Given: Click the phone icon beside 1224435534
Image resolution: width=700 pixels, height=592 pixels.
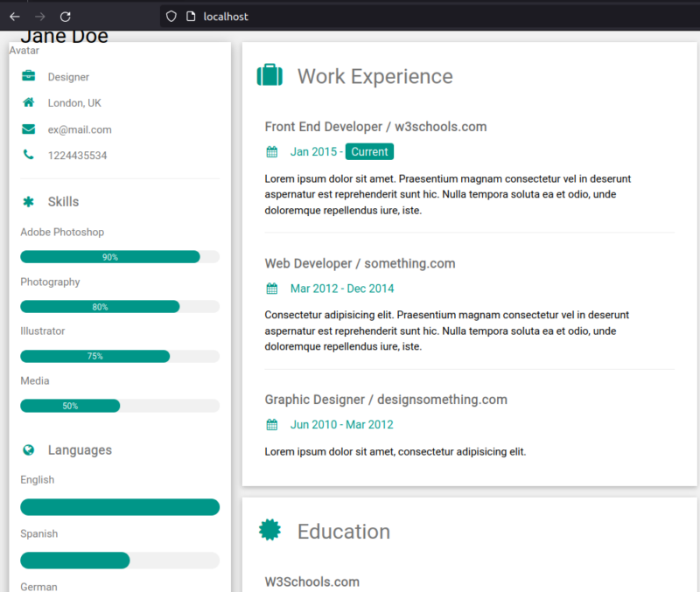Looking at the screenshot, I should [x=29, y=156].
